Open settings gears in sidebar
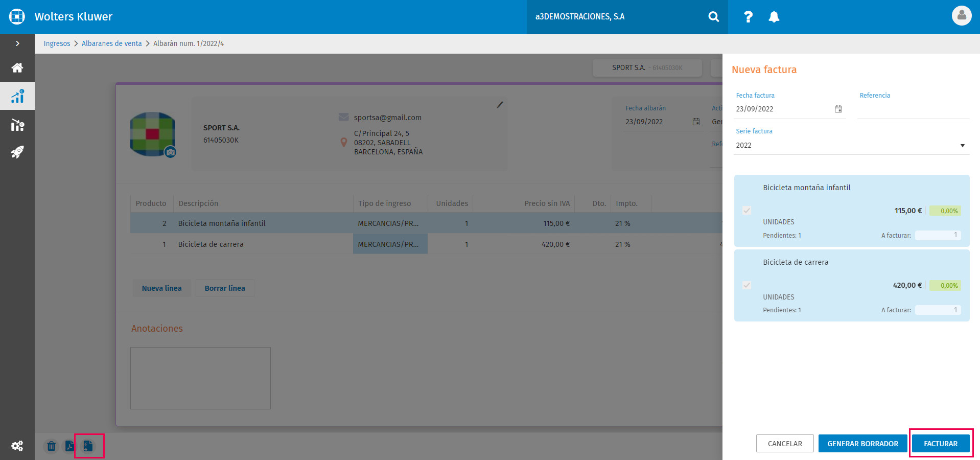This screenshot has width=980, height=460. [17, 446]
